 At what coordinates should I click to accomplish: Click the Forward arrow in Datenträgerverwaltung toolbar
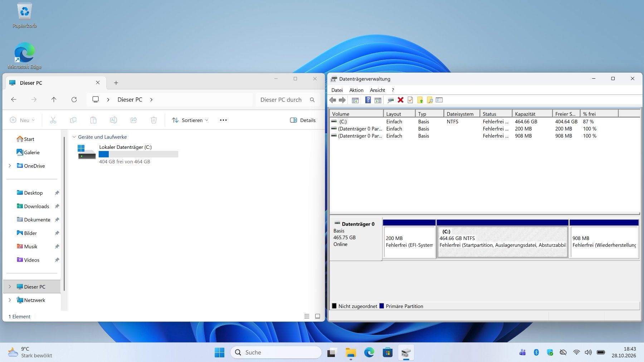(x=342, y=100)
